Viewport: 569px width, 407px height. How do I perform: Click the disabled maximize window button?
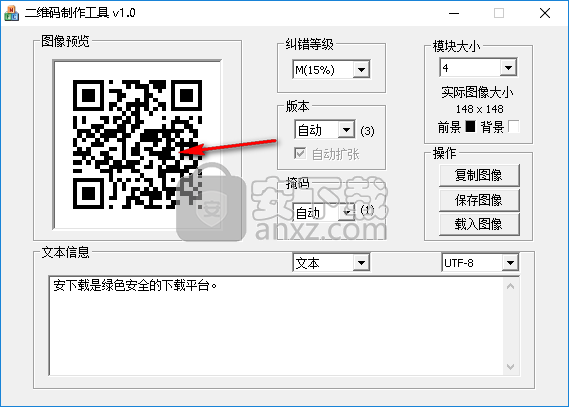coord(499,13)
